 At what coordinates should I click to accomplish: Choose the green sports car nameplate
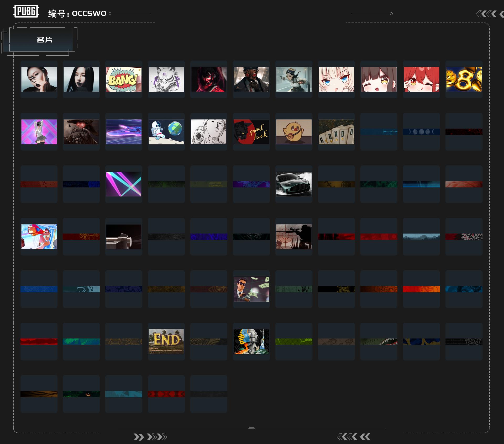click(294, 184)
